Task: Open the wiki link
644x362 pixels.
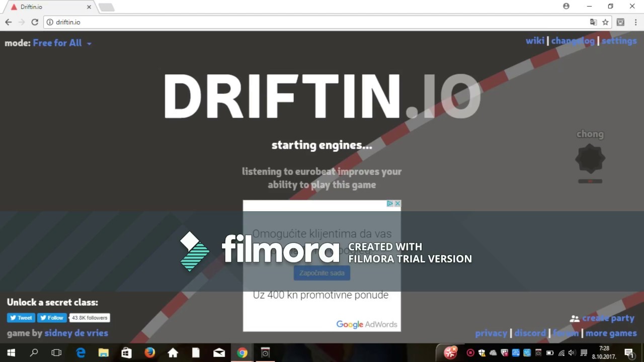Action: (535, 41)
